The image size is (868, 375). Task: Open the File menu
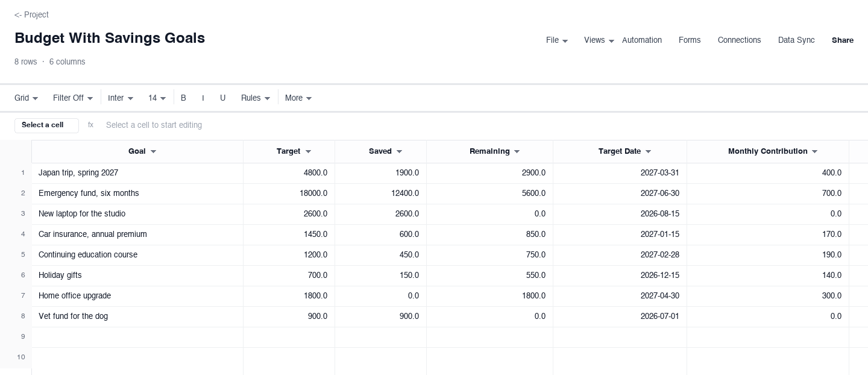556,40
